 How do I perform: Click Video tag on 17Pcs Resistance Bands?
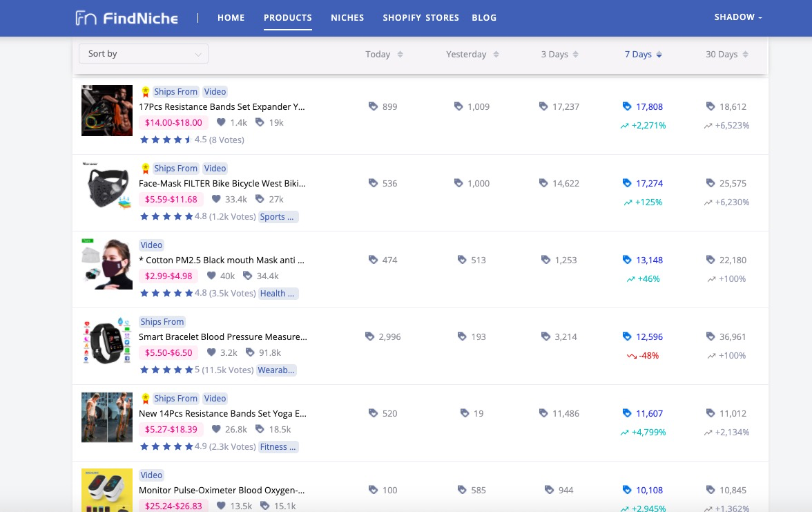(x=215, y=92)
